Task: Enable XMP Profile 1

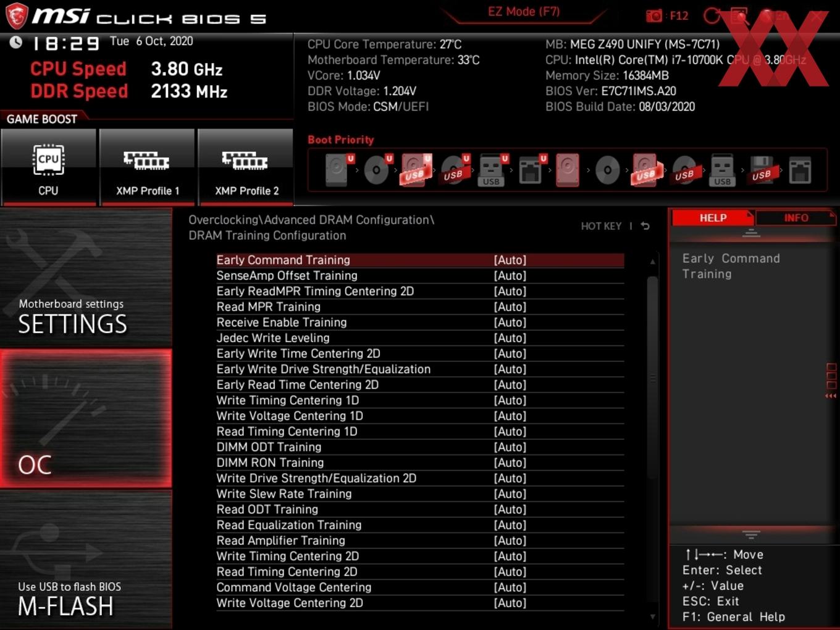Action: tap(147, 167)
